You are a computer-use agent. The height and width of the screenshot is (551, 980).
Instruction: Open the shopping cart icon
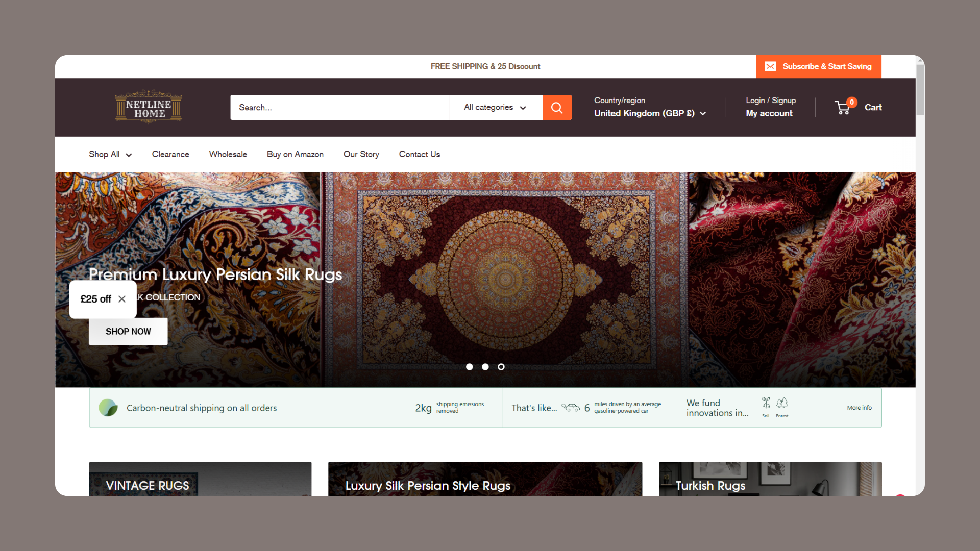(x=843, y=108)
